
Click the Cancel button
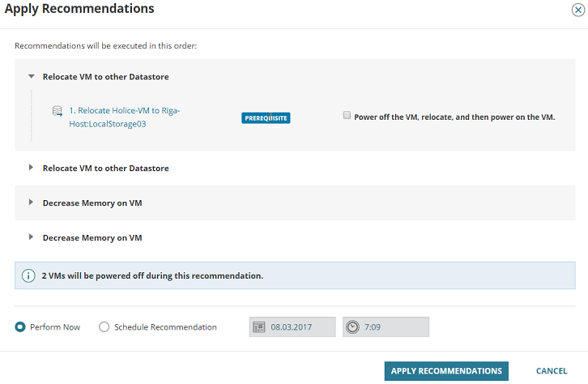tap(552, 371)
